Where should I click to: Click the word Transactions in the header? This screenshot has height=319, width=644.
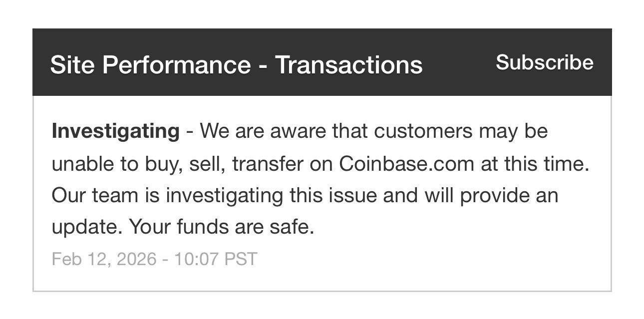tap(349, 64)
